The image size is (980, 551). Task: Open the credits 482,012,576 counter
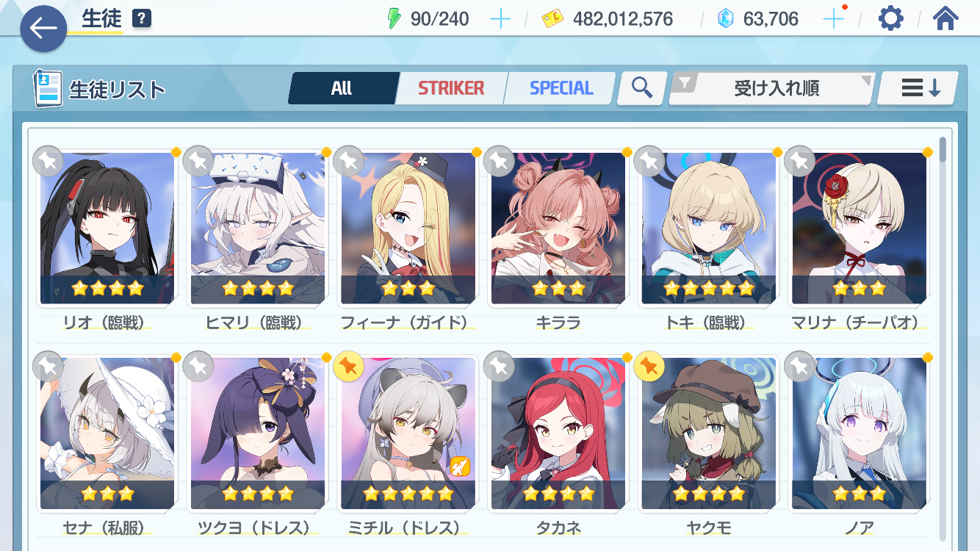pyautogui.click(x=608, y=19)
